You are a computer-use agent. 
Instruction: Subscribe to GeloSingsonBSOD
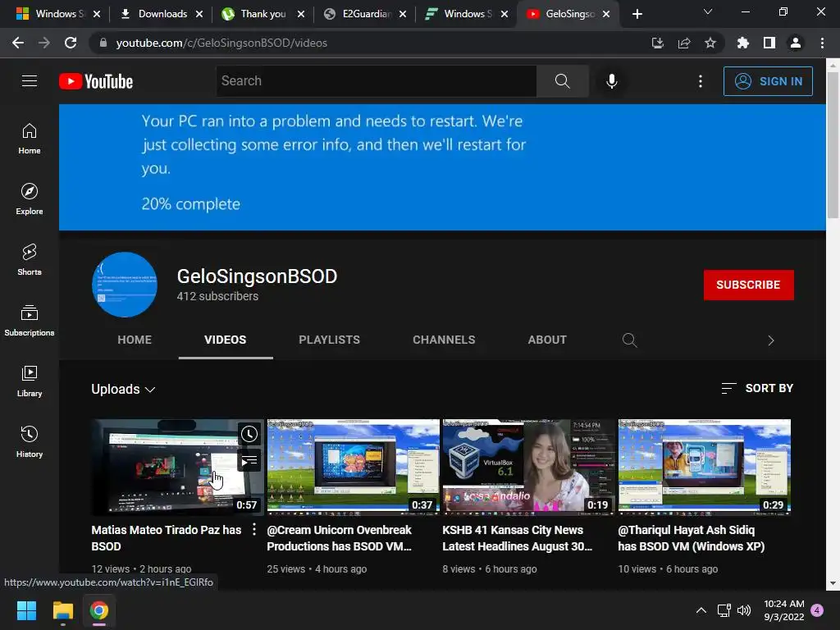[748, 285]
